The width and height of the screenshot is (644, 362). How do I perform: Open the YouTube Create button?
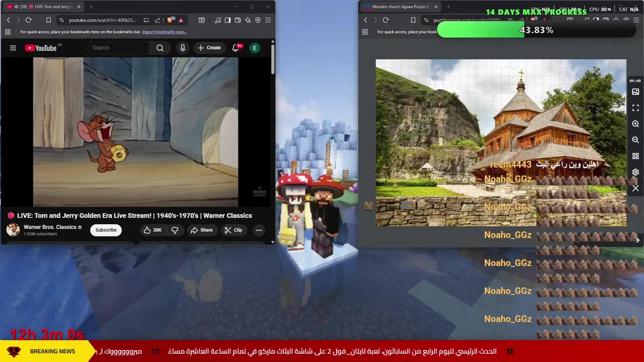[209, 48]
